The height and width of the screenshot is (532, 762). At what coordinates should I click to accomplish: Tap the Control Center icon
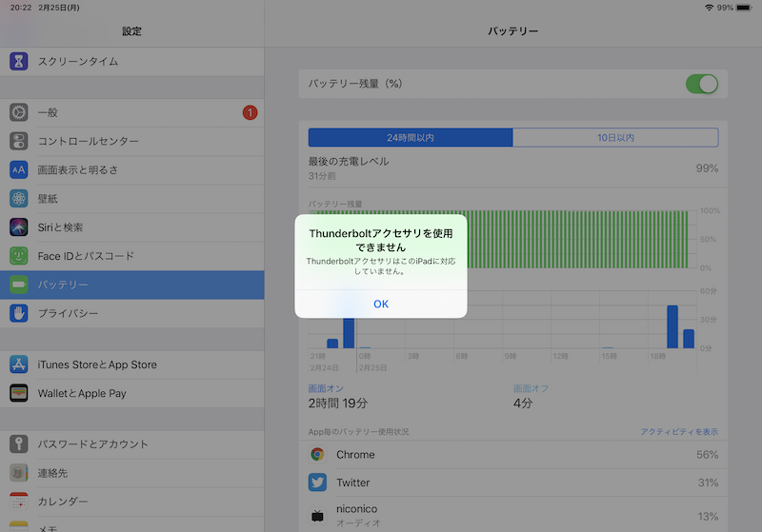tap(19, 141)
